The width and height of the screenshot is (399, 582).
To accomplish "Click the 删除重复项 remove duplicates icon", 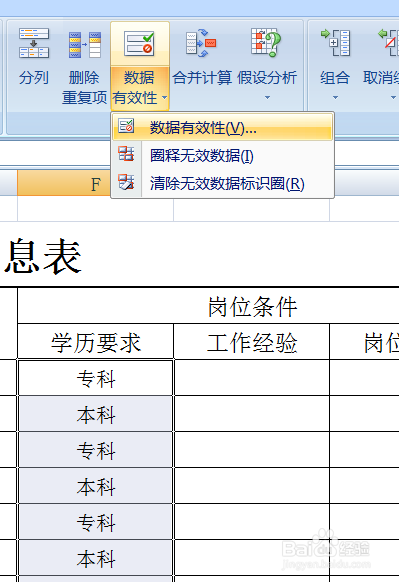I will click(x=85, y=45).
